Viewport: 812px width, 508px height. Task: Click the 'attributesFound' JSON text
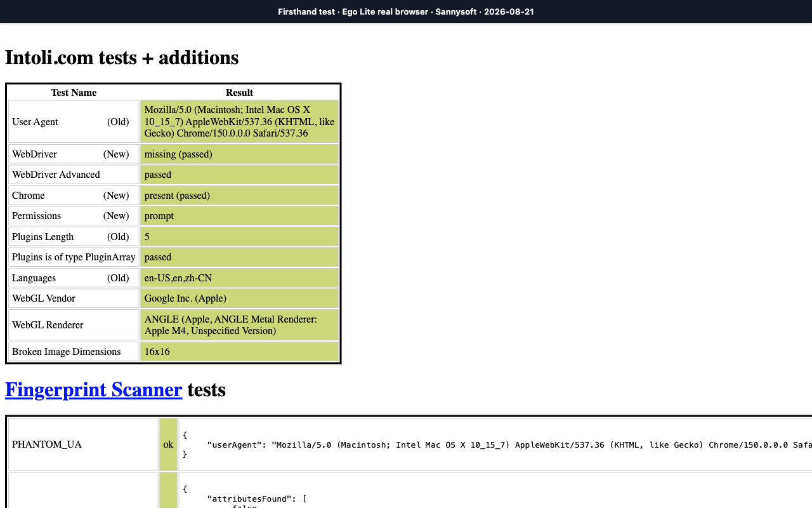[257, 498]
